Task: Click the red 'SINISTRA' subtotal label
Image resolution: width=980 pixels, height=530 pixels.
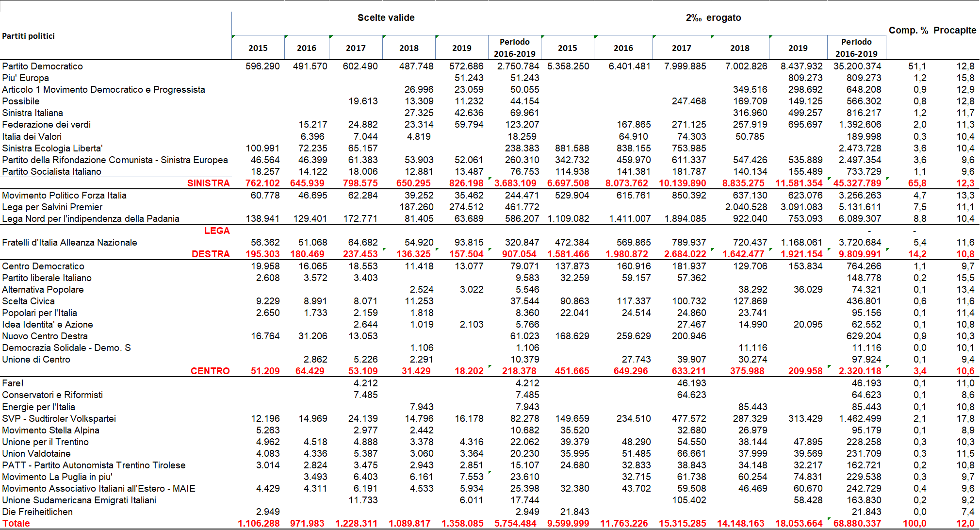Action: [209, 183]
